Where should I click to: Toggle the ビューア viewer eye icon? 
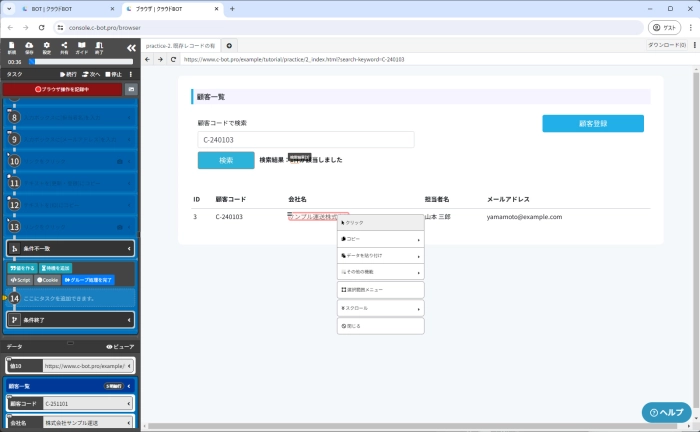coord(120,346)
